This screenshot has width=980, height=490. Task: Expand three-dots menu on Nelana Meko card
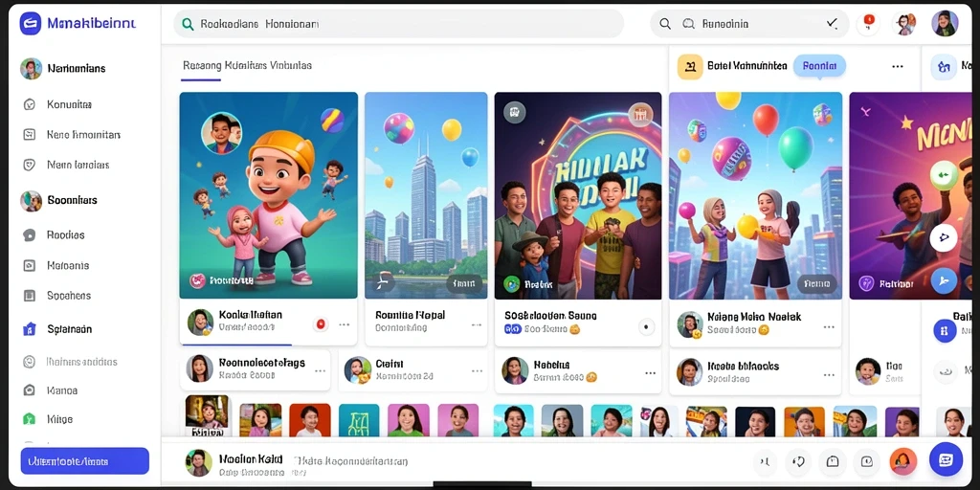pyautogui.click(x=829, y=327)
